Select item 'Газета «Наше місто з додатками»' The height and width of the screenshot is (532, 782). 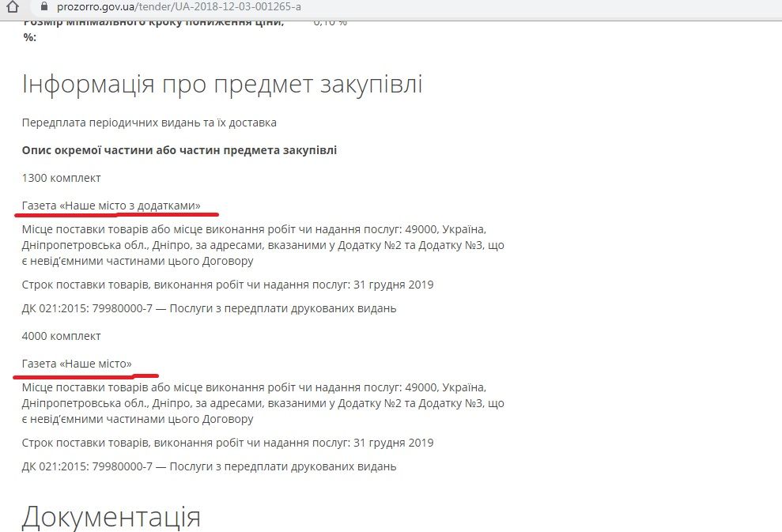tap(111, 206)
